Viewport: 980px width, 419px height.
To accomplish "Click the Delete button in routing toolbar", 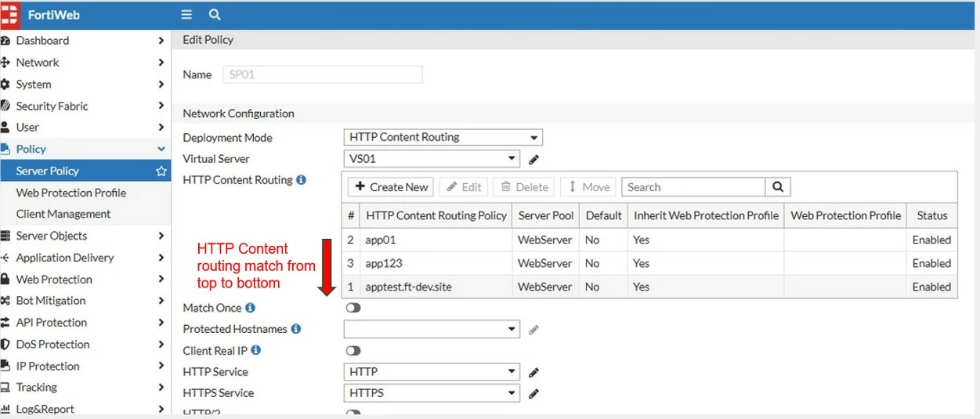I will point(524,187).
